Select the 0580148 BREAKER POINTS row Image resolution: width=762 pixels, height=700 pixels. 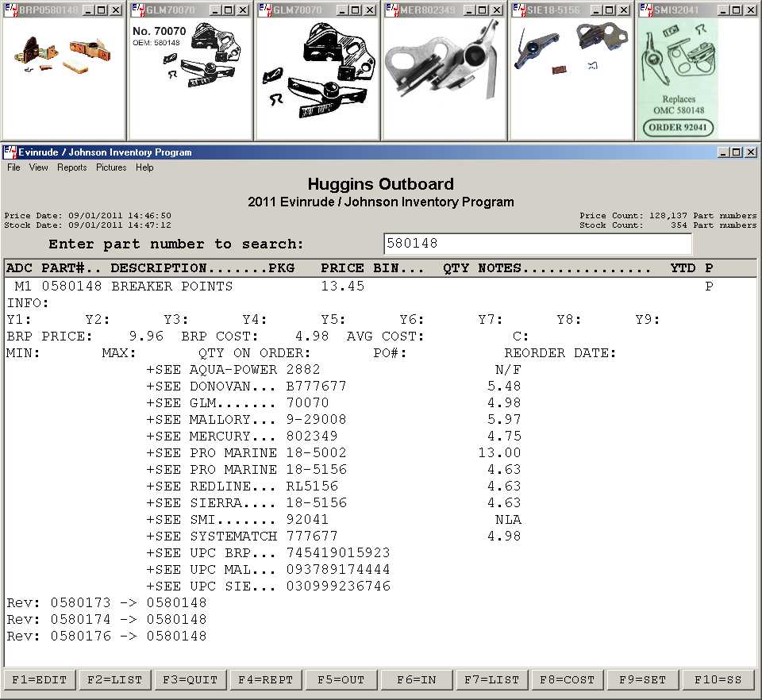[x=380, y=287]
